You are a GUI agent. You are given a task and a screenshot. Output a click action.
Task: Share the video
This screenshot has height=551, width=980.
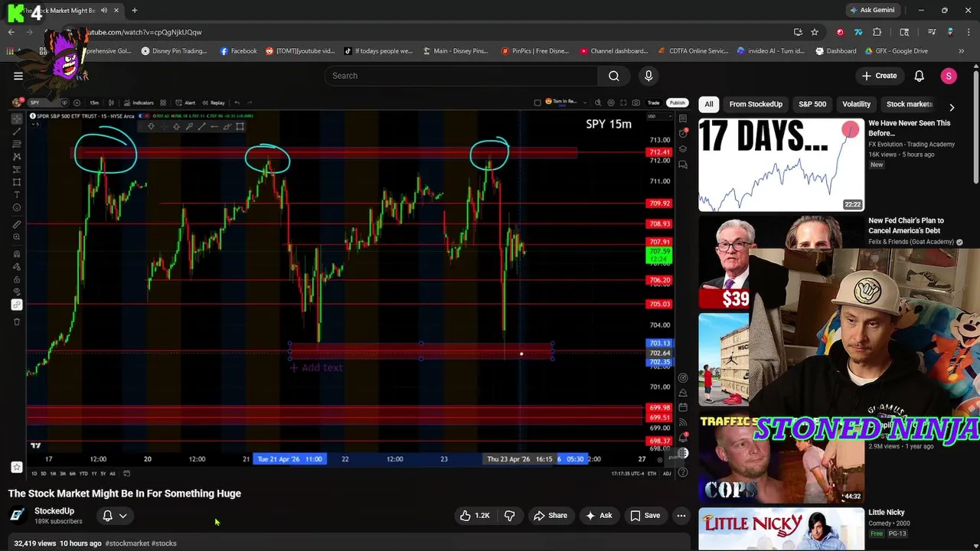tap(550, 516)
